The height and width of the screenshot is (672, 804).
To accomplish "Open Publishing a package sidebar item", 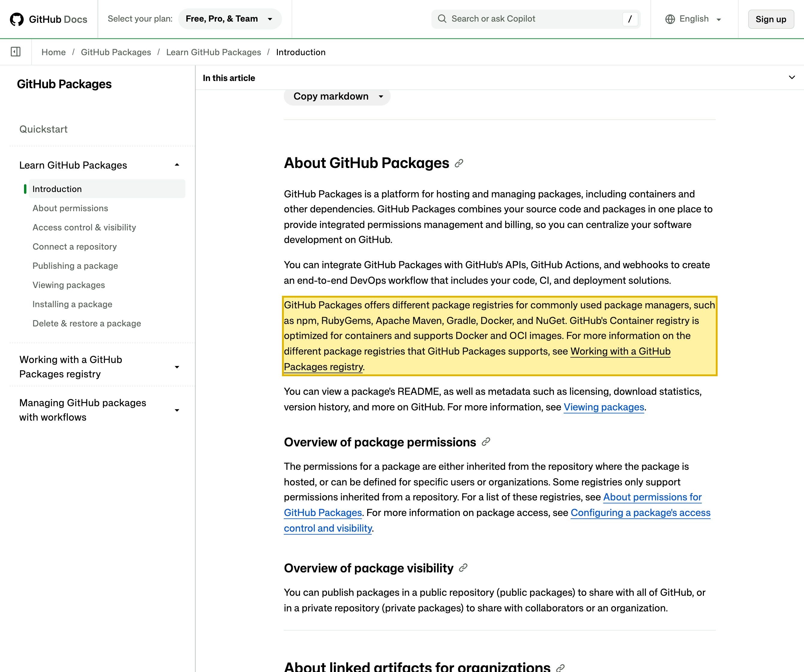I will click(x=75, y=266).
